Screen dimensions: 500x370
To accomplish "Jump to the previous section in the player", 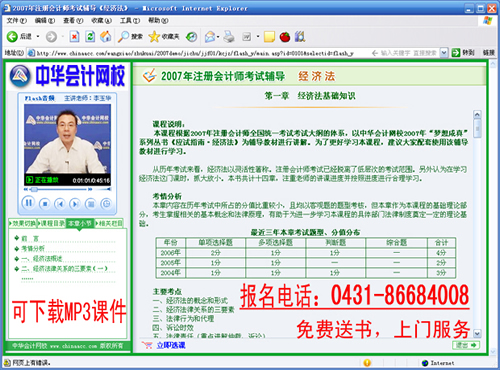I will pyautogui.click(x=60, y=203).
